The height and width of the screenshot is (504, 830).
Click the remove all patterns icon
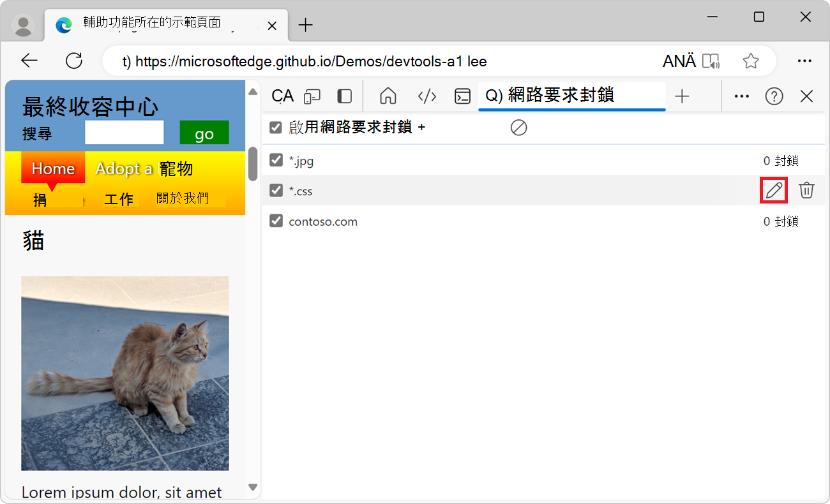[518, 128]
